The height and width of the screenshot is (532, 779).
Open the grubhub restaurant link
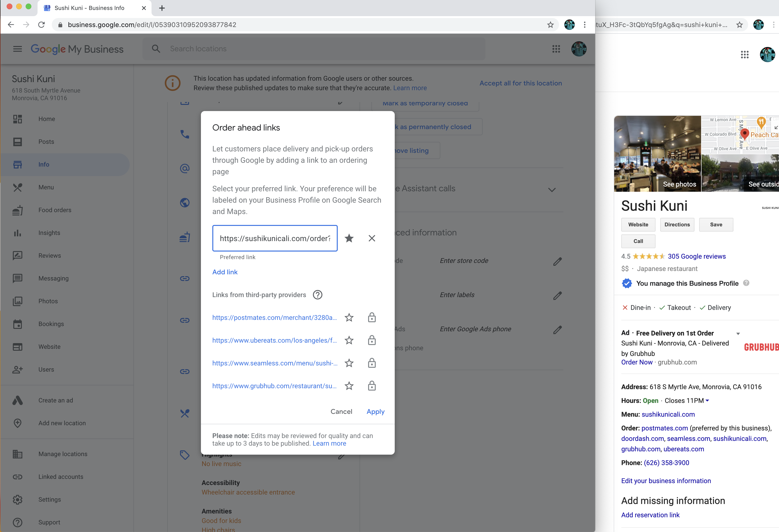click(274, 386)
